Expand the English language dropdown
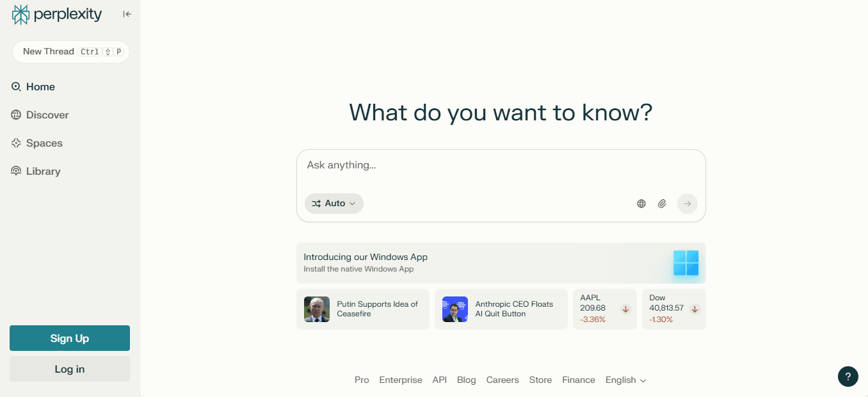The image size is (868, 397). (626, 380)
